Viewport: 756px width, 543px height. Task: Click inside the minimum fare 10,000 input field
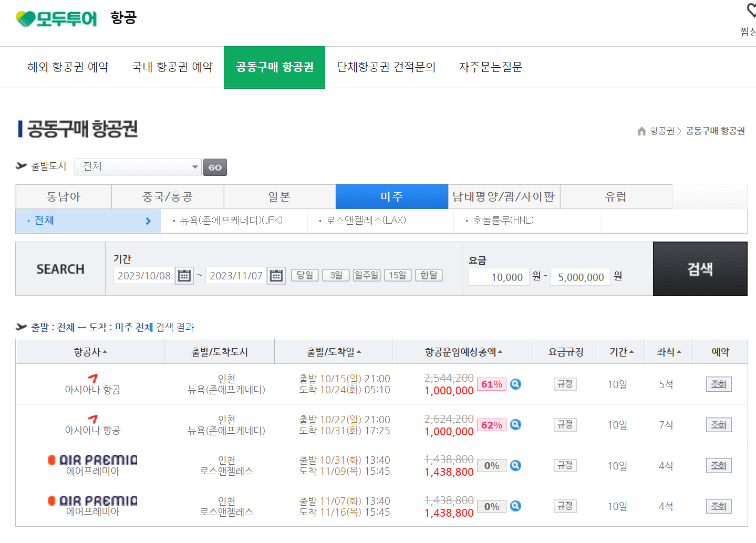(498, 276)
